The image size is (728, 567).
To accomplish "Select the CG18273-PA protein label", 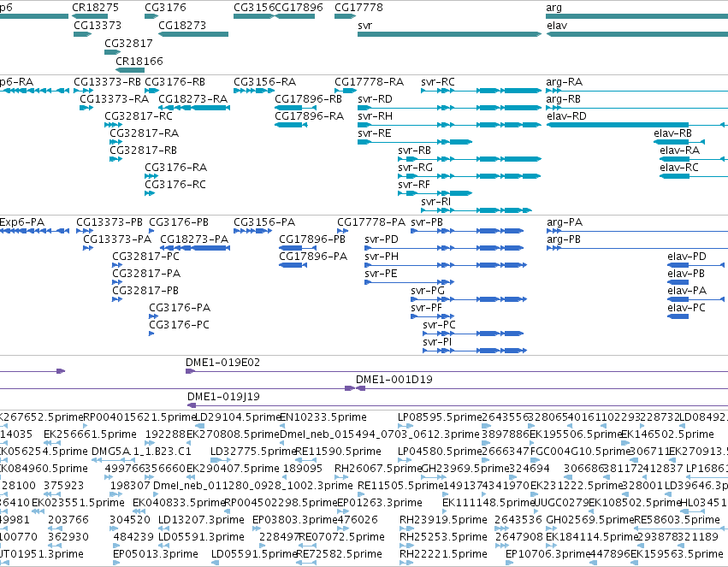I will pos(194,239).
